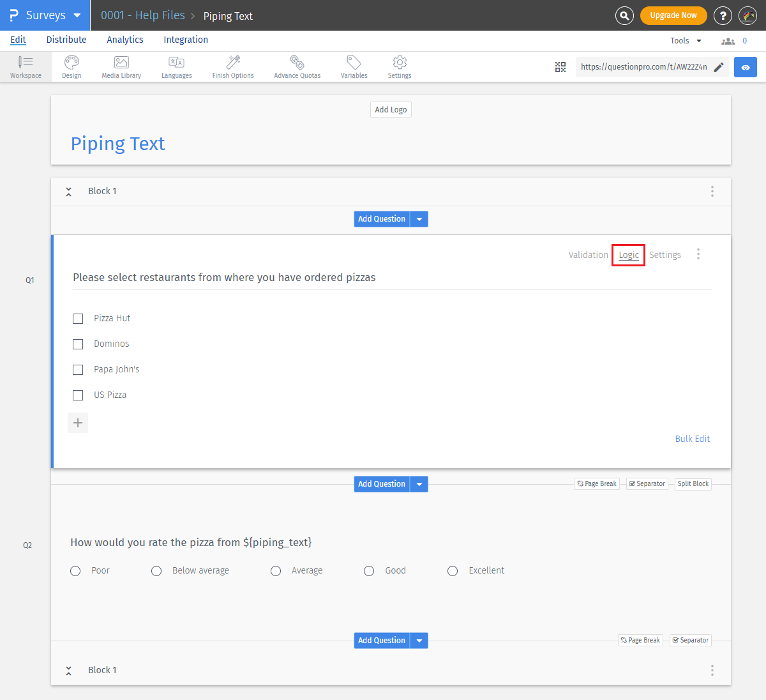This screenshot has height=700, width=766.
Task: Open the Variables tag tool
Action: click(x=354, y=66)
